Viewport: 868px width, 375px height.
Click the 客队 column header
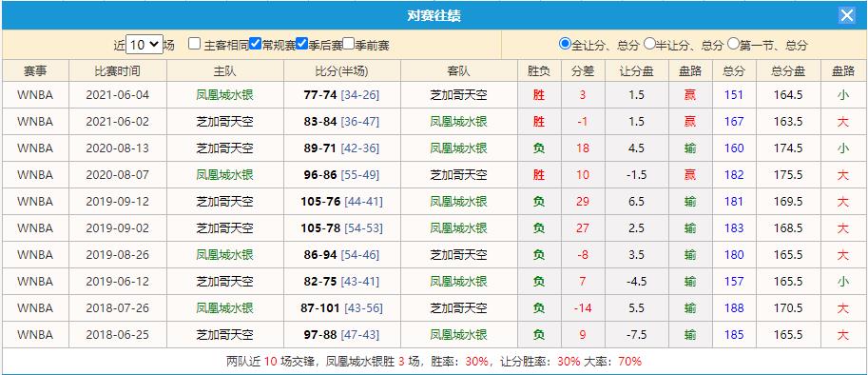[x=459, y=70]
